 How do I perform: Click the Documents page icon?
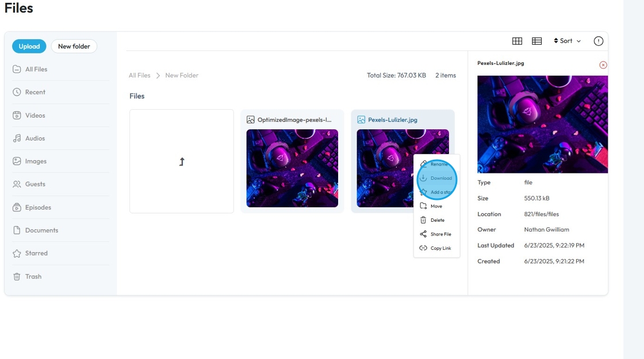pyautogui.click(x=17, y=230)
